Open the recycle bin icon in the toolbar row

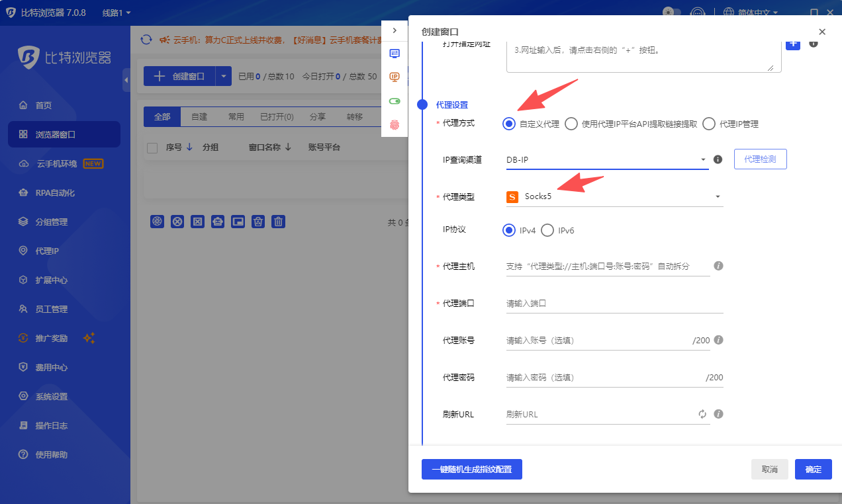pyautogui.click(x=258, y=222)
